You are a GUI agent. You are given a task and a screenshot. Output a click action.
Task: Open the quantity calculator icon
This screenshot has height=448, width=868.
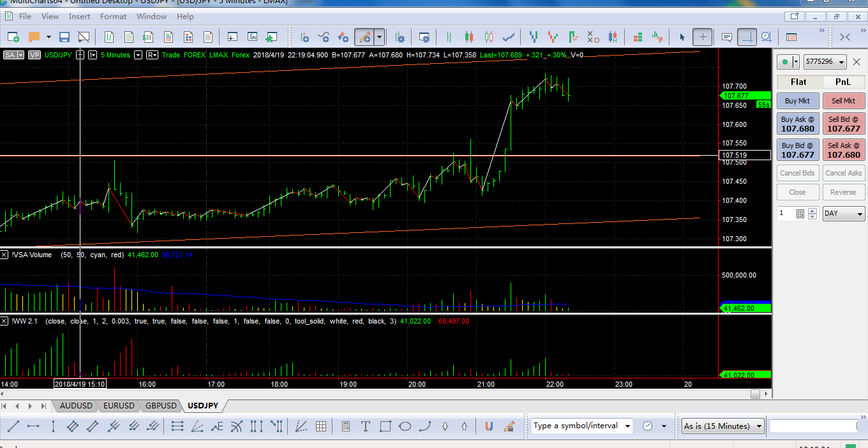[x=801, y=214]
